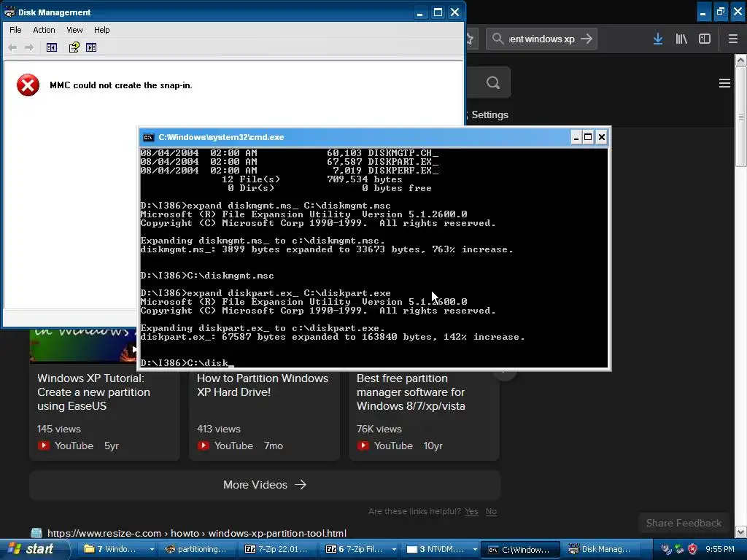Screen dimensions: 747x560
Task: Click the red shield security tray icon
Action: pyautogui.click(x=692, y=549)
